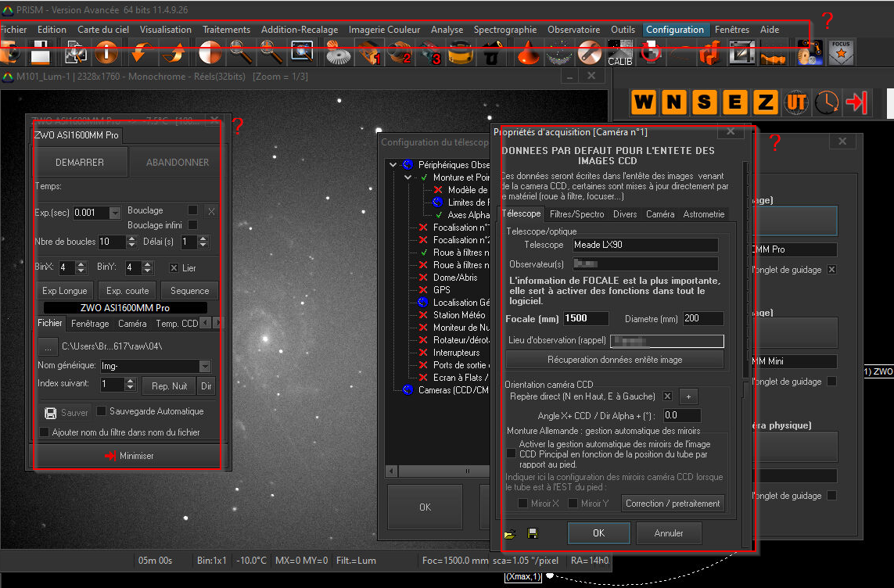Open the half-circle contrast/threshold tool
This screenshot has height=588, width=894.
(210, 52)
